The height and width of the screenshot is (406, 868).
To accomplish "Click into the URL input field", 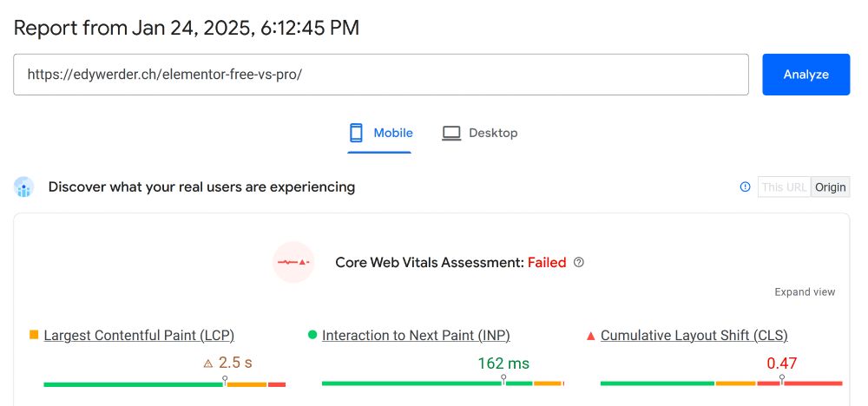I will (380, 75).
